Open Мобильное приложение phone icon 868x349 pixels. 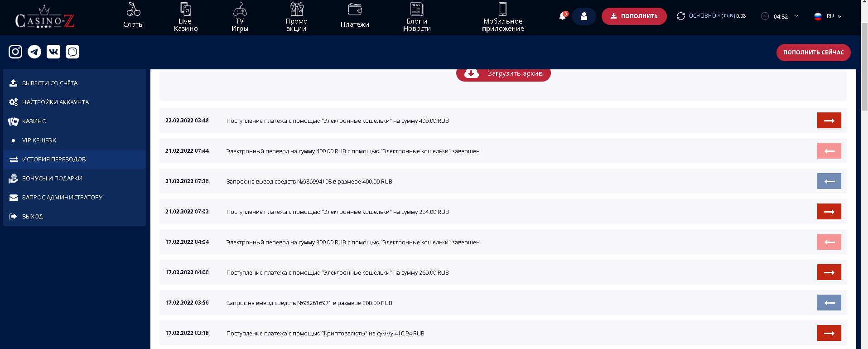pyautogui.click(x=503, y=9)
